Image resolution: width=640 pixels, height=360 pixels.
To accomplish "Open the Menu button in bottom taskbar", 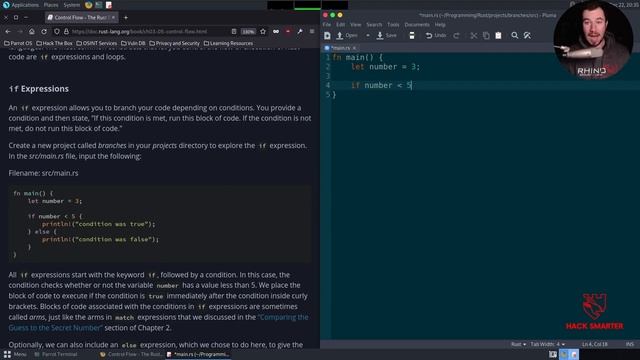I will coord(15,354).
